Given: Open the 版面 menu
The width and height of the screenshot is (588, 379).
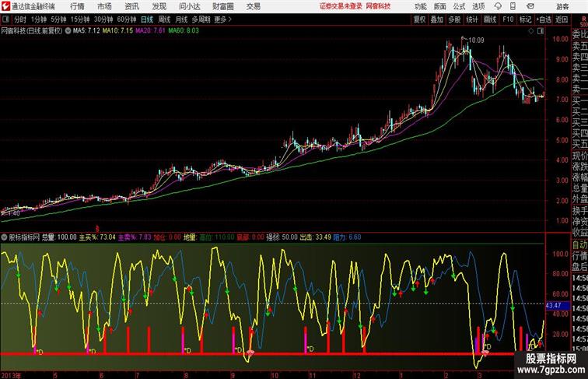Looking at the screenshot, I should coord(440,6).
